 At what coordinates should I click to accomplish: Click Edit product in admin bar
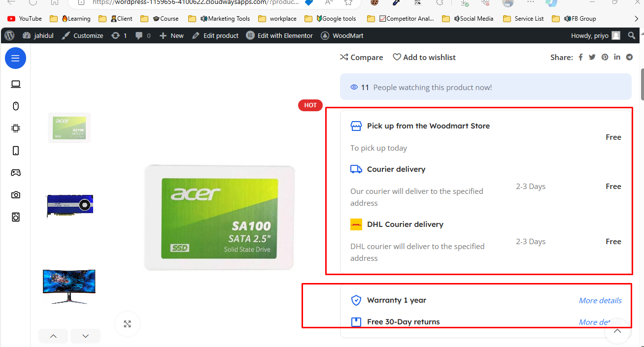pyautogui.click(x=215, y=35)
